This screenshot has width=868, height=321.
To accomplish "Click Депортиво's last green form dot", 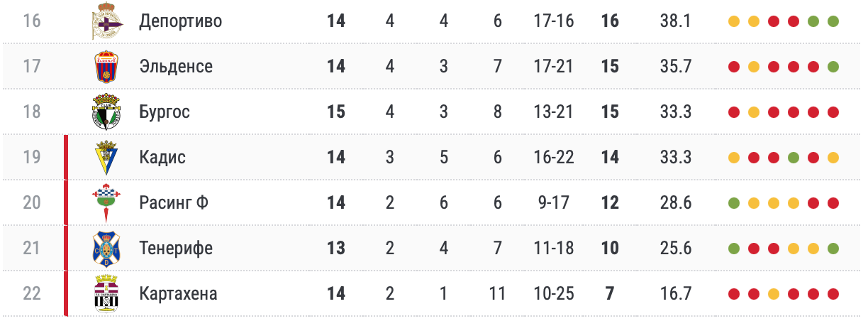I will click(x=833, y=21).
